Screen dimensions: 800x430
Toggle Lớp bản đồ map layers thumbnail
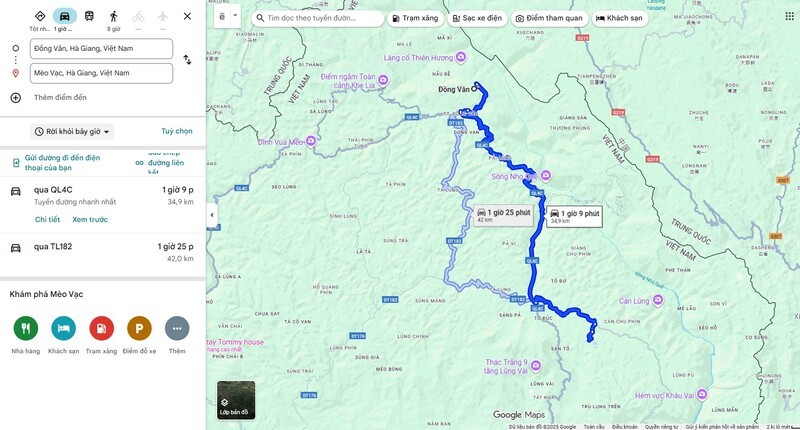[x=236, y=400]
